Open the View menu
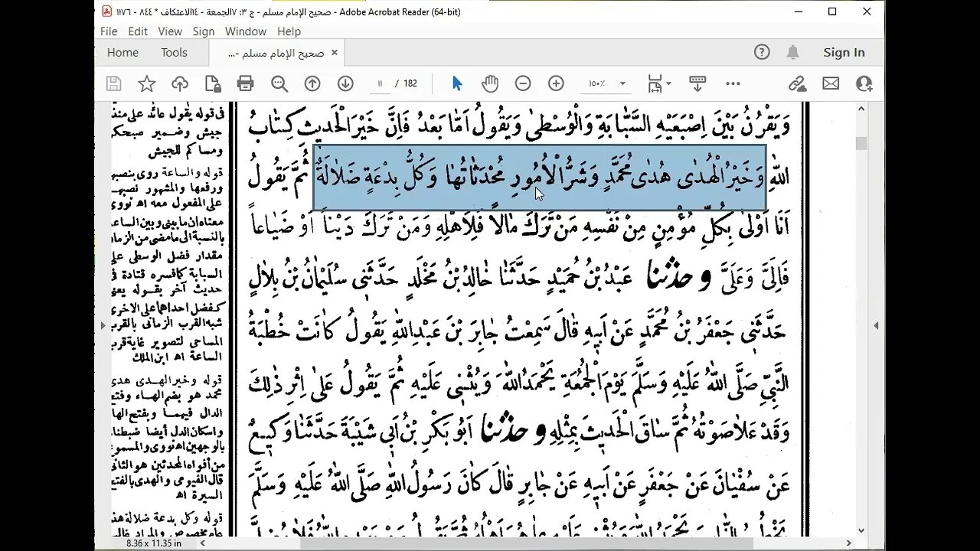Image resolution: width=980 pixels, height=551 pixels. [x=170, y=31]
